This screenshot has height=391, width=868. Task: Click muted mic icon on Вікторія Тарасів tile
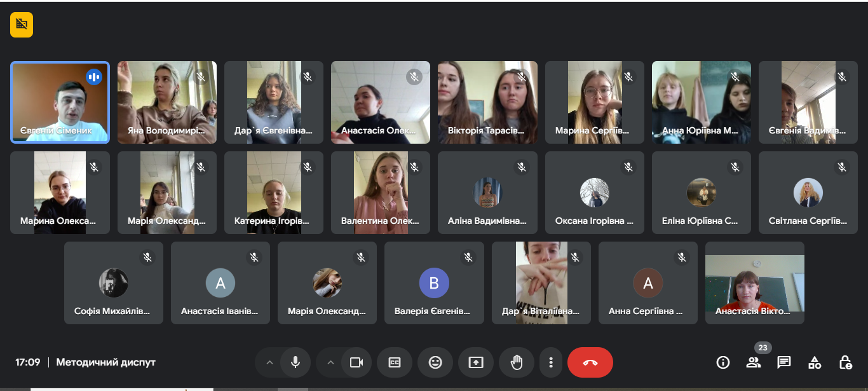pos(522,77)
